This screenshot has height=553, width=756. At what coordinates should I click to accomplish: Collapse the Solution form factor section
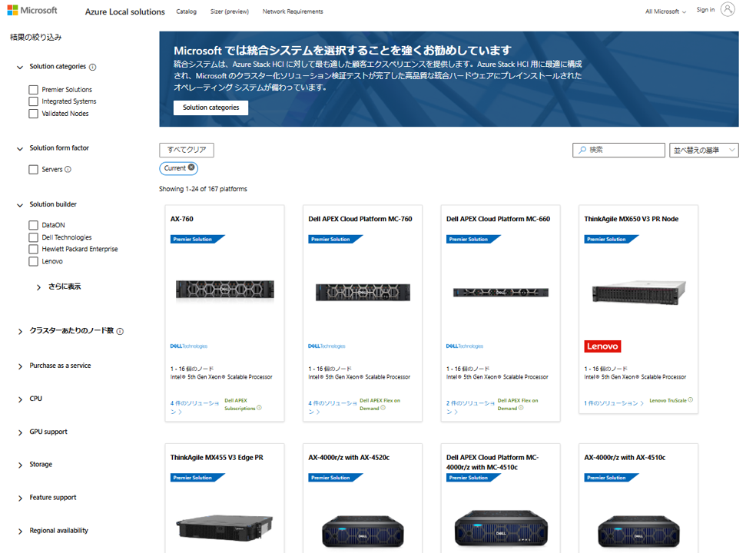pyautogui.click(x=20, y=148)
